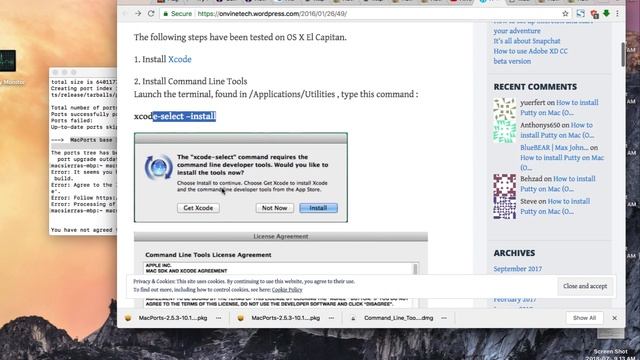Open options menu for Command_Line_Too dmg download
Viewport: 640px width, 360px height.
click(444, 318)
